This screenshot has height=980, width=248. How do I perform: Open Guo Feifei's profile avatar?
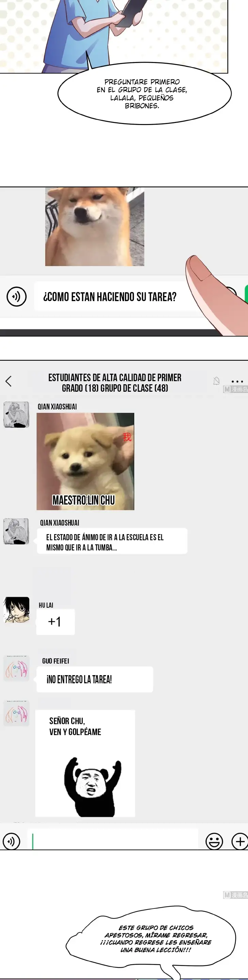[x=16, y=668]
